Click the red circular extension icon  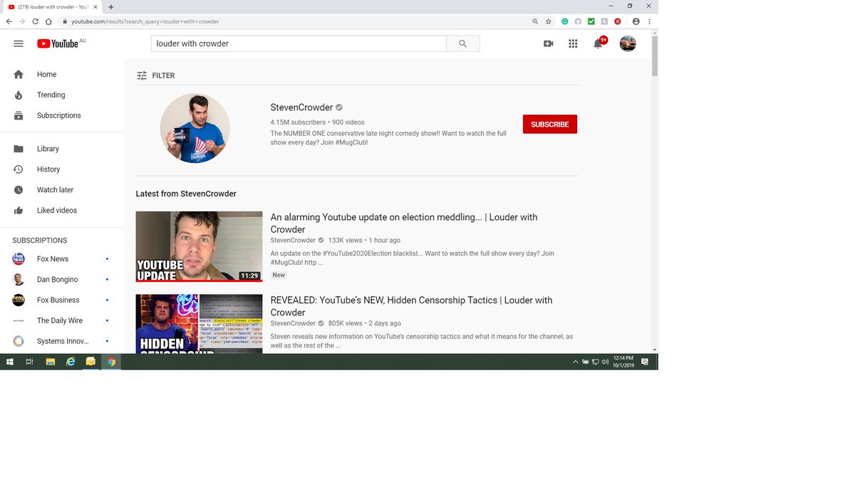pos(618,21)
